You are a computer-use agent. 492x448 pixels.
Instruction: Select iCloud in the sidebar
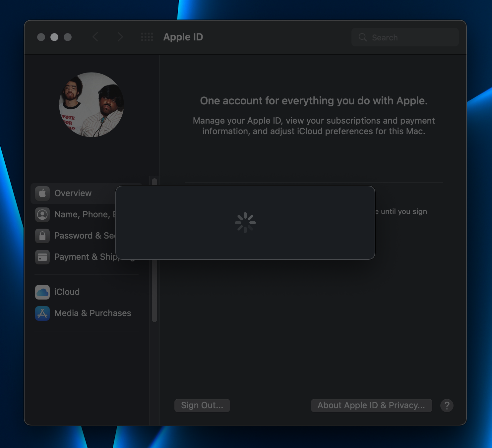coord(86,292)
